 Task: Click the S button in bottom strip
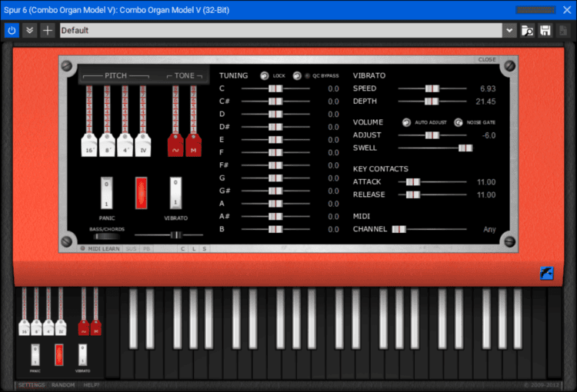click(205, 249)
